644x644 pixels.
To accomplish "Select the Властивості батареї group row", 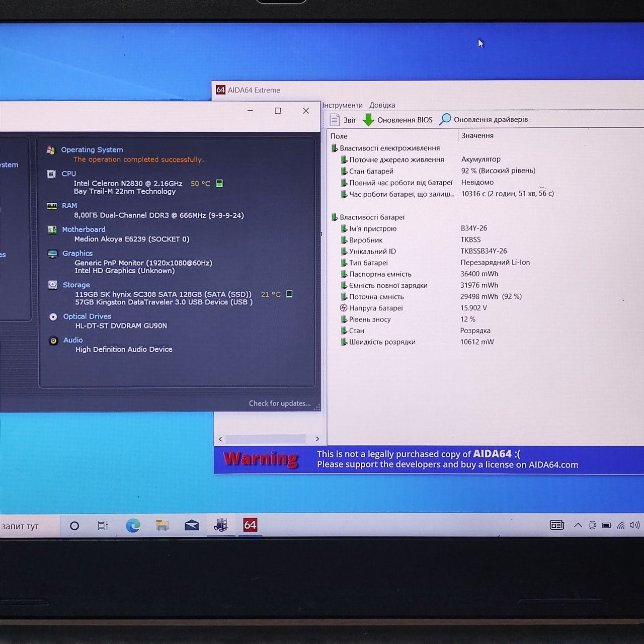I will 368,217.
